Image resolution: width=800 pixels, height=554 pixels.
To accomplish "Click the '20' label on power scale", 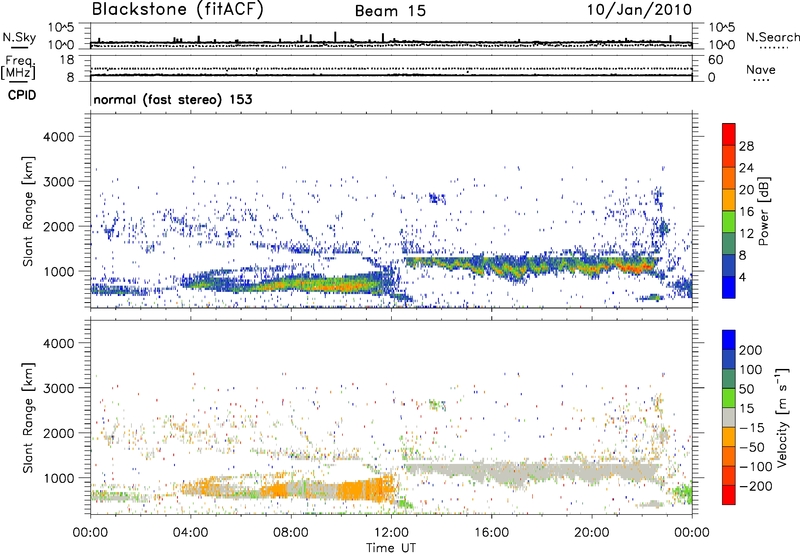I will (746, 190).
